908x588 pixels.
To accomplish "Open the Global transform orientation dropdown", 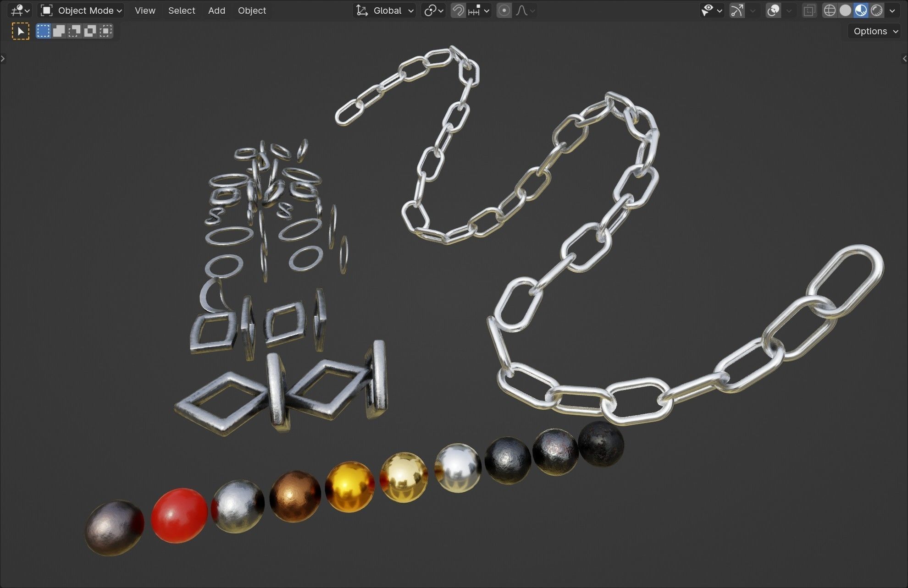I will point(384,10).
